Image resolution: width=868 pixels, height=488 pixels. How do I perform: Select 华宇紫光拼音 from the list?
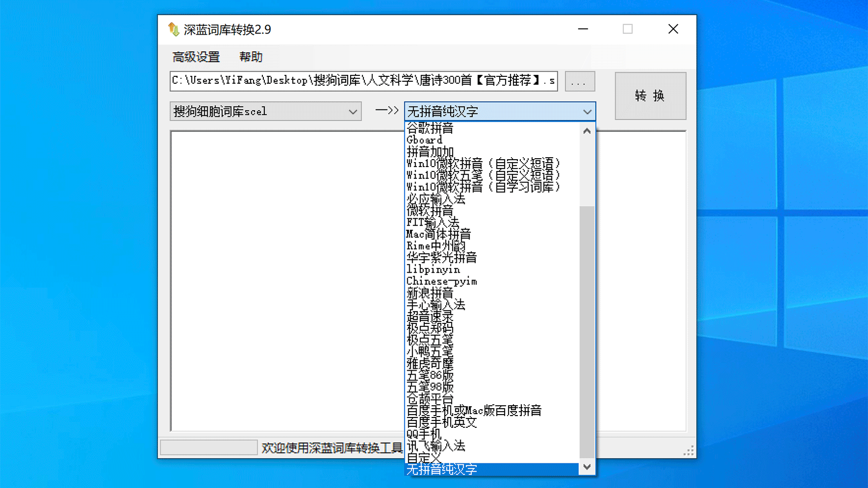492,258
